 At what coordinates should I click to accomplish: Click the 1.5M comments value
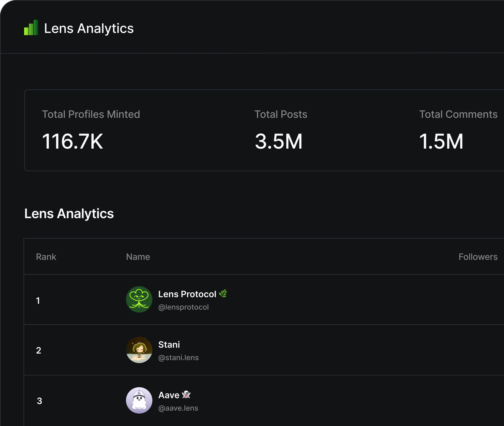(441, 141)
